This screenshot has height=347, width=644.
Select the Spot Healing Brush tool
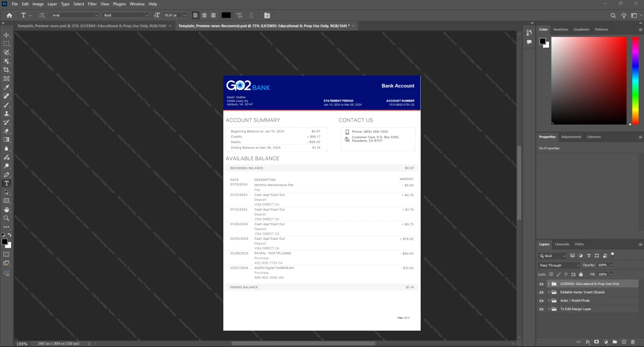6,96
